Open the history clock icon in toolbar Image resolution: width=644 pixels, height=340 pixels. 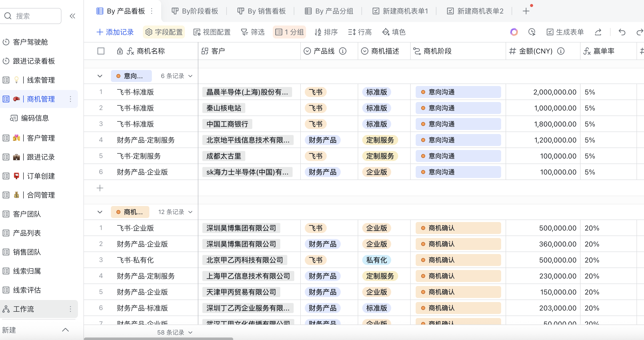click(x=532, y=32)
